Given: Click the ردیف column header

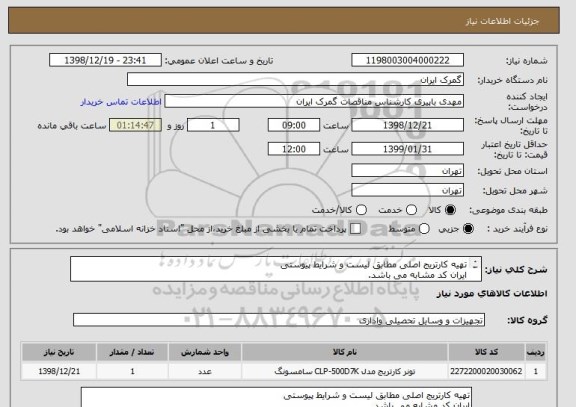Looking at the screenshot, I should tap(536, 352).
